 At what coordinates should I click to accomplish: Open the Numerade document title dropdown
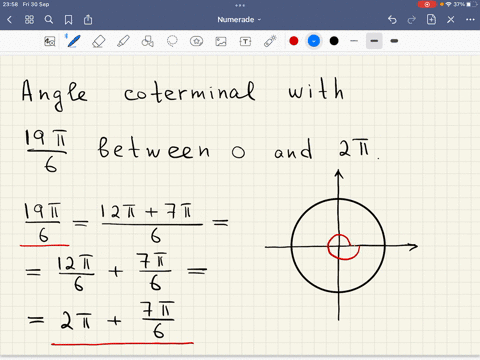[x=239, y=20]
